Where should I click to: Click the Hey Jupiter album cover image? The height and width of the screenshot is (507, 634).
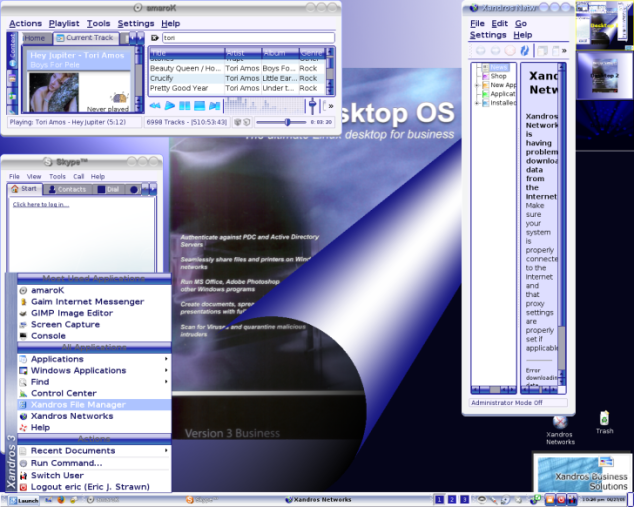coord(54,93)
